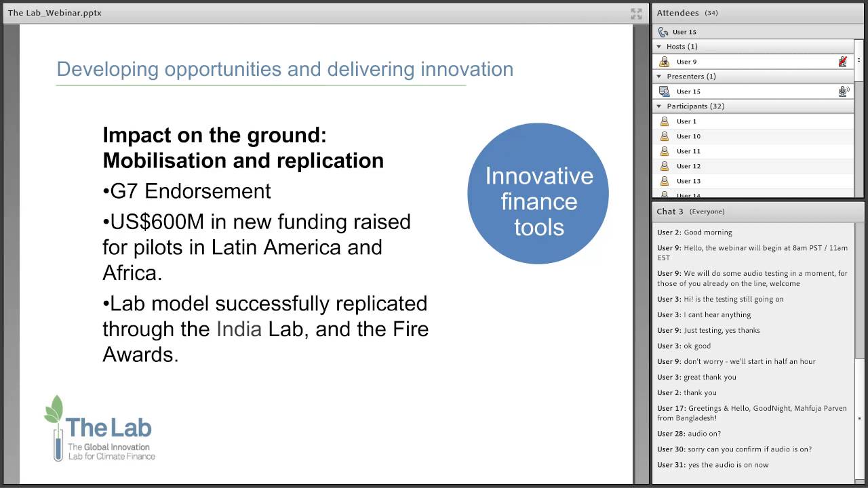Collapse the Participants (32) group

[x=659, y=106]
